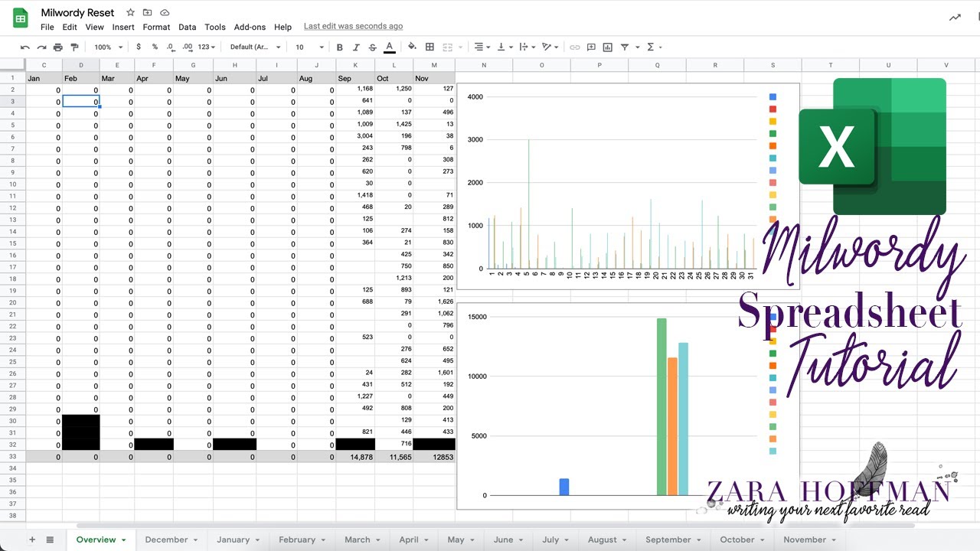Insert a link
Image resolution: width=980 pixels, height=551 pixels.
click(x=574, y=47)
